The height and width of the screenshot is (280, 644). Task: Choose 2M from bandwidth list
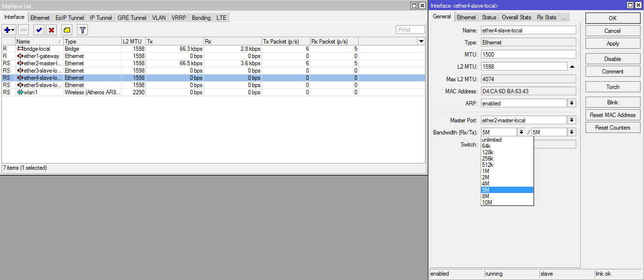[x=507, y=177]
